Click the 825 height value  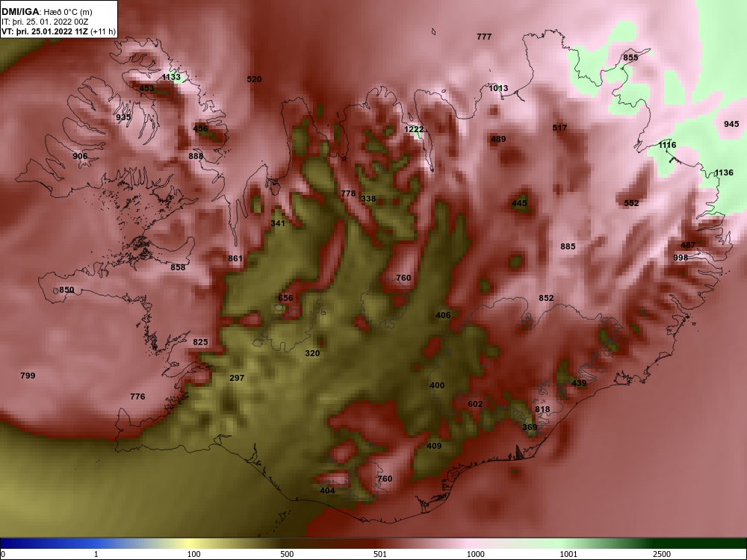point(200,342)
